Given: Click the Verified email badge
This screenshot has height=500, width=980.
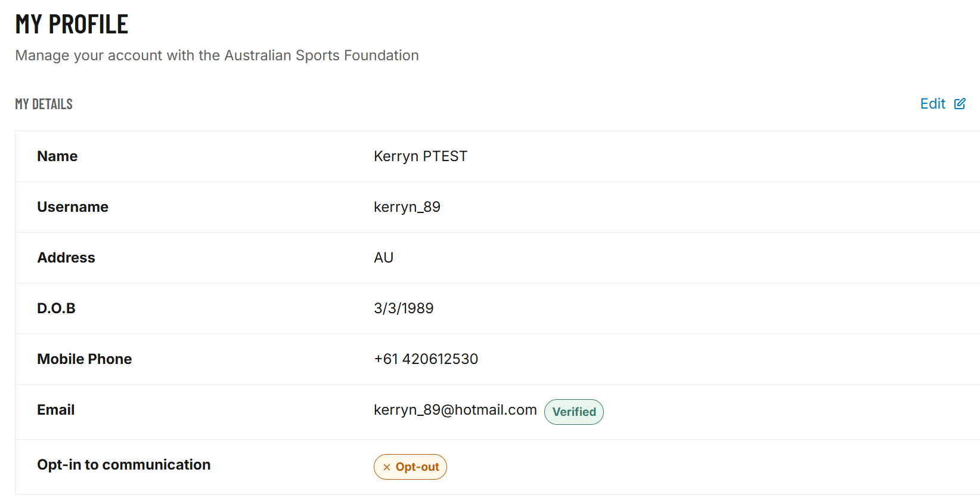Looking at the screenshot, I should click(574, 412).
